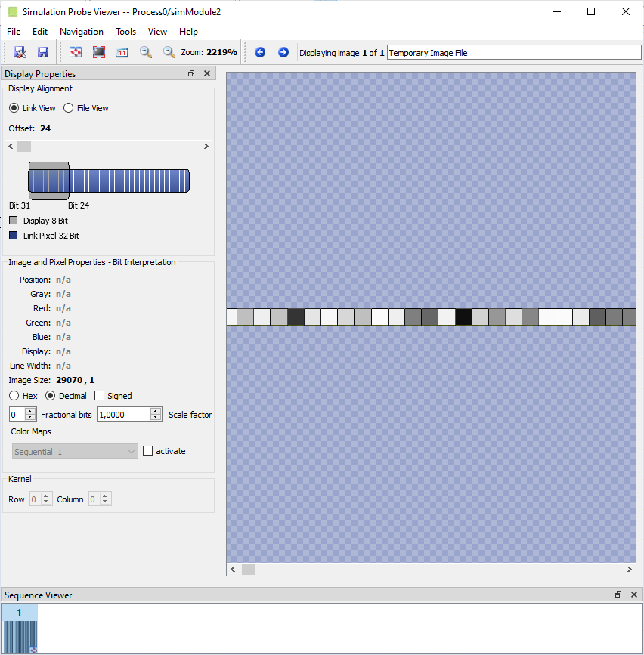The image size is (644, 655).
Task: Open the Edit menu
Action: point(40,32)
